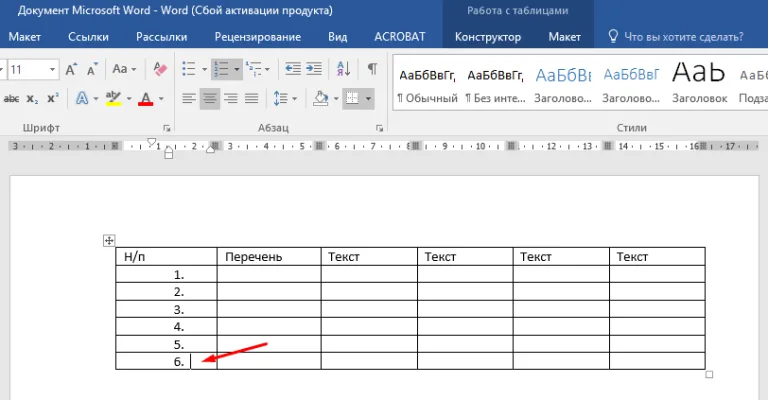Click the cell numbered 6.
This screenshot has height=400, width=768.
[166, 361]
